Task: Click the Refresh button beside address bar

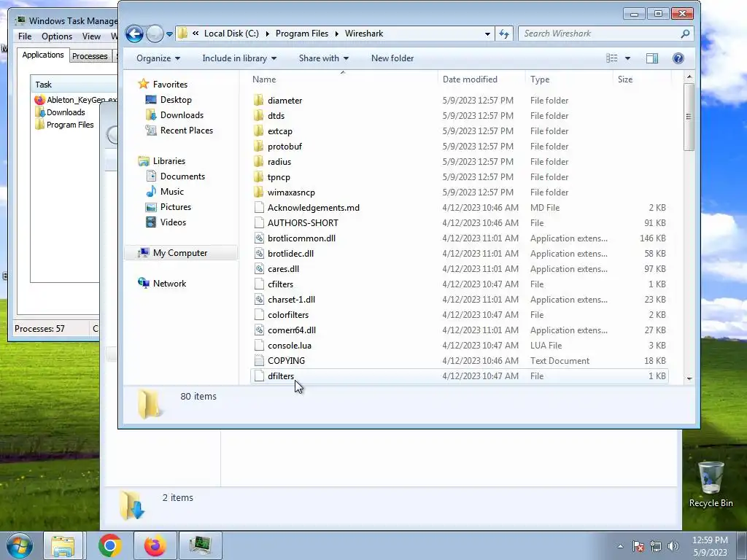Action: (504, 34)
